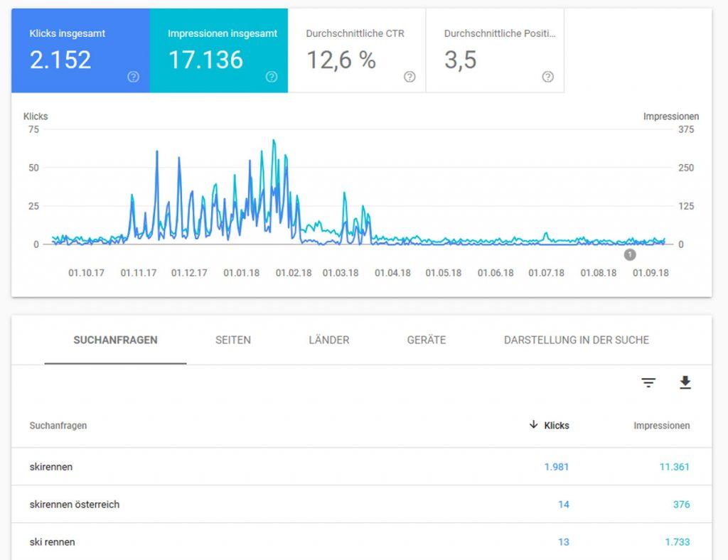728x560 pixels.
Task: Open the table filter icon
Action: pos(648,383)
